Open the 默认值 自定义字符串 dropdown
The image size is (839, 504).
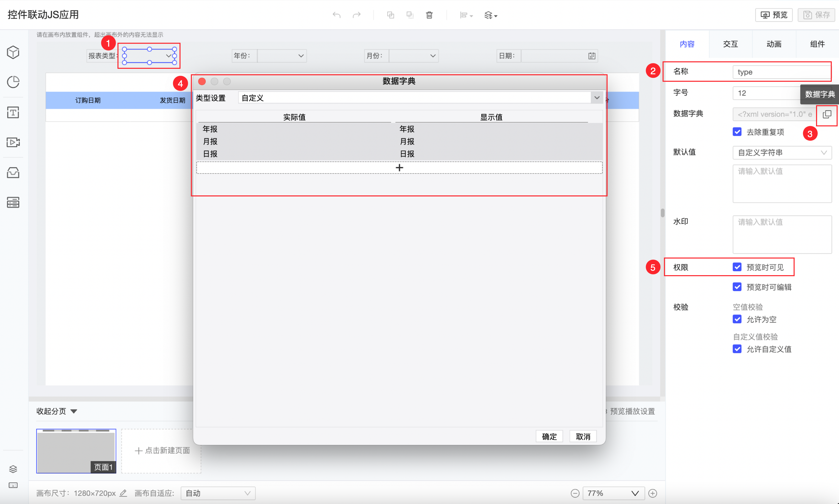pos(782,153)
